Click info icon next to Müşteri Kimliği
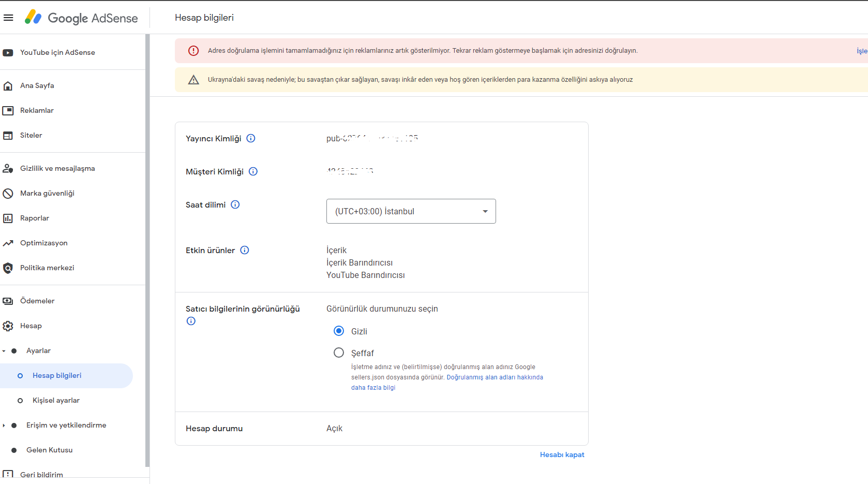 click(x=253, y=171)
